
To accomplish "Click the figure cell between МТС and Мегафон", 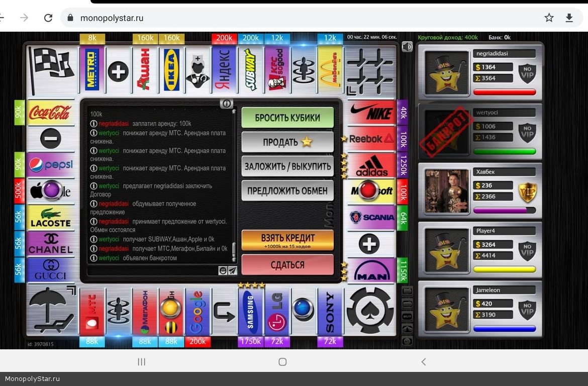I will click(118, 311).
